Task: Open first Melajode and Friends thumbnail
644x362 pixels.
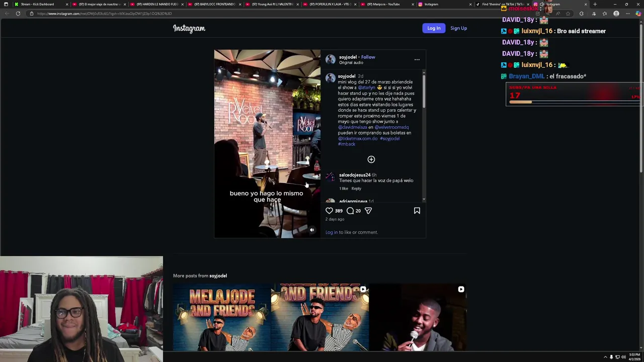Action: pos(221,317)
